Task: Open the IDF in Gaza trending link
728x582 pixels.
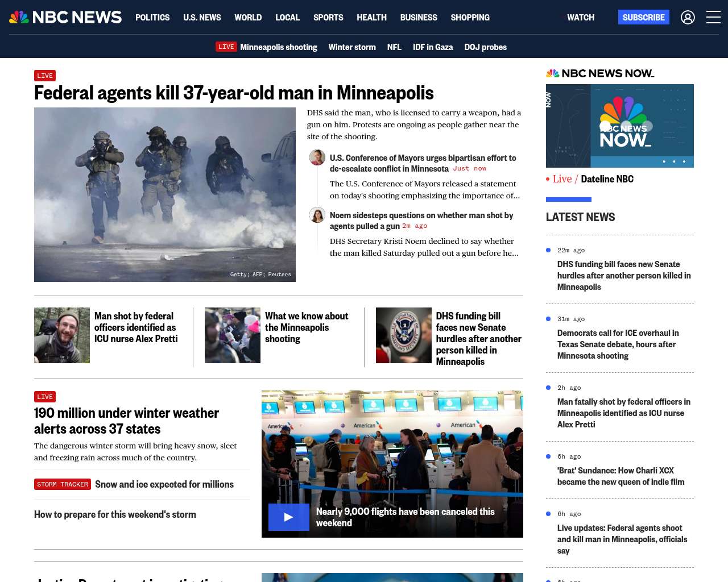Action: point(432,47)
